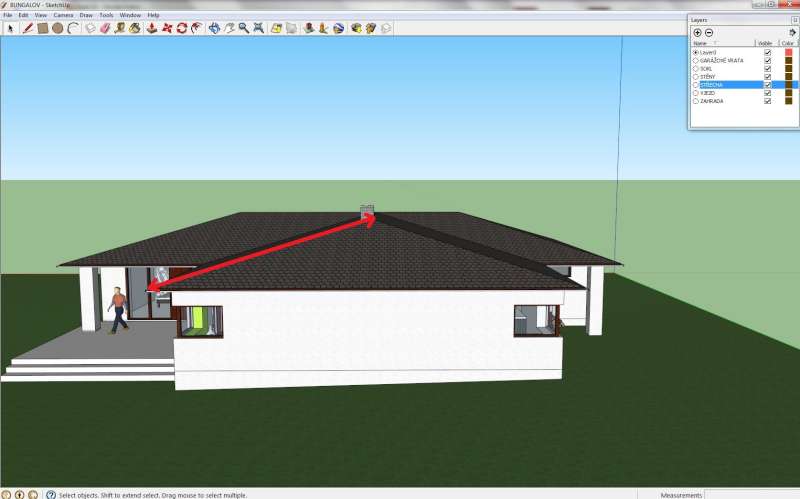Viewport: 800px width, 499px height.
Task: Activate the Orbit camera tool
Action: (x=213, y=28)
